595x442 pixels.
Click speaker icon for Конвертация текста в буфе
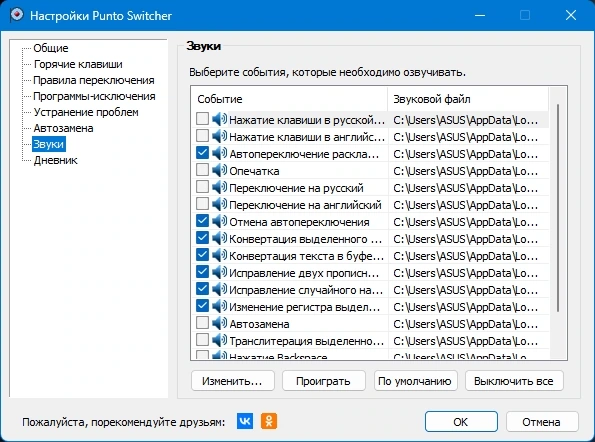[x=219, y=255]
